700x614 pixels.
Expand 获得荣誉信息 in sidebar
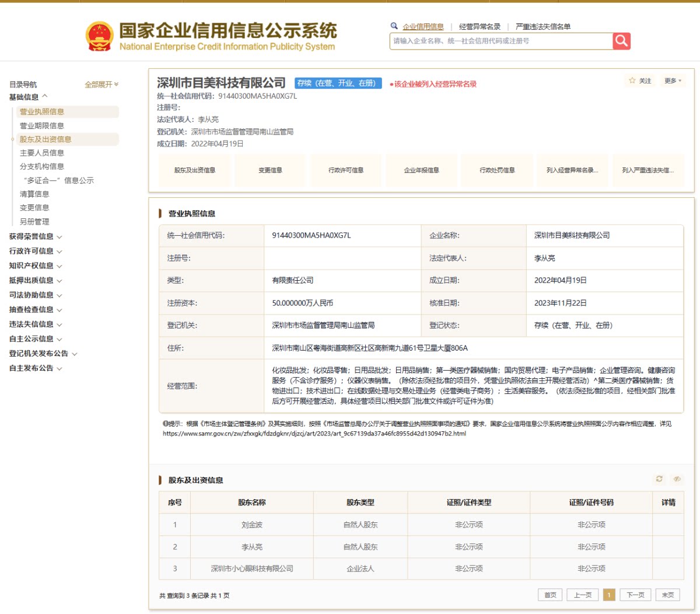coord(36,236)
